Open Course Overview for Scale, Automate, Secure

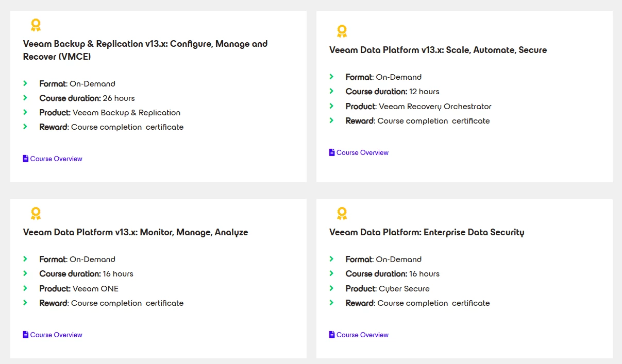(362, 152)
